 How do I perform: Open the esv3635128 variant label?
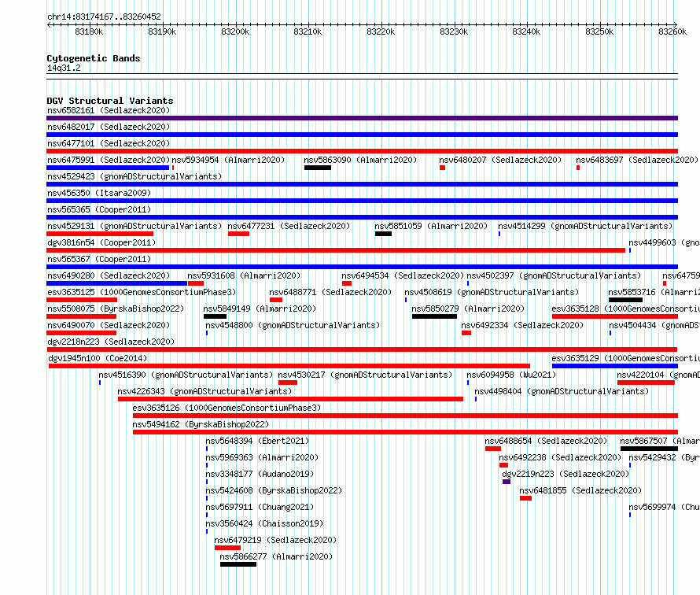[625, 309]
